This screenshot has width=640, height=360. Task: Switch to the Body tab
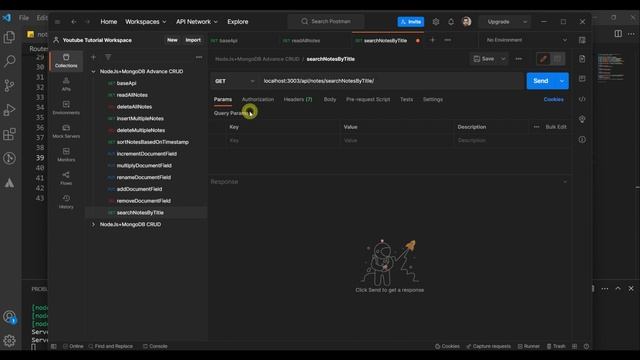pyautogui.click(x=330, y=100)
